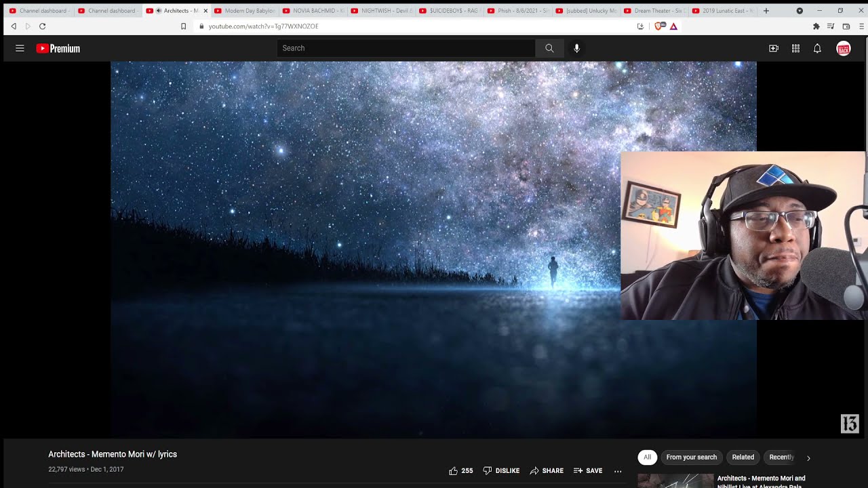Open the notifications bell

click(x=817, y=48)
